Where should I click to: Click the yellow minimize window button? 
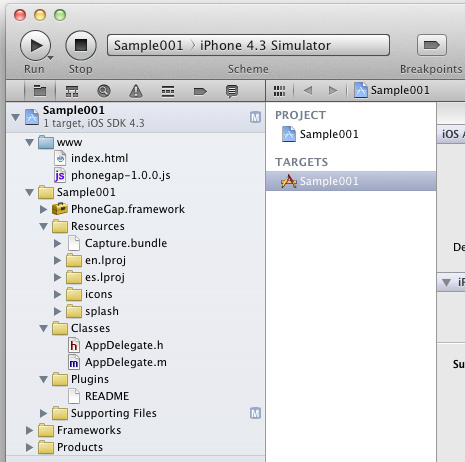[x=40, y=15]
